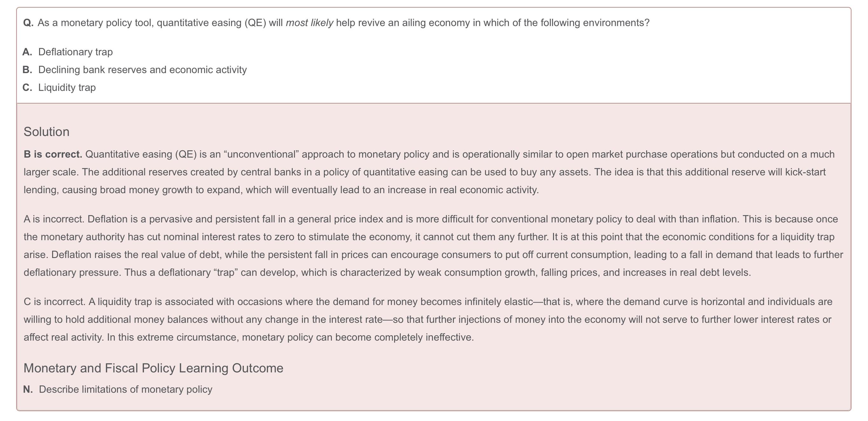Click the Solution heading
This screenshot has height=421, width=868.
(46, 132)
